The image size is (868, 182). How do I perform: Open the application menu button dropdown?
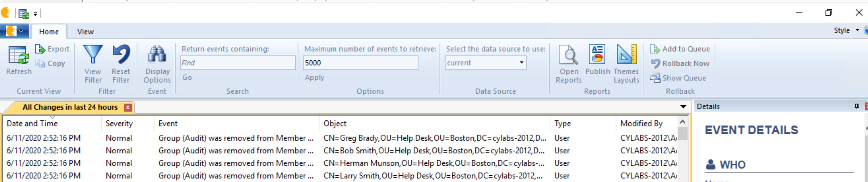14,31
